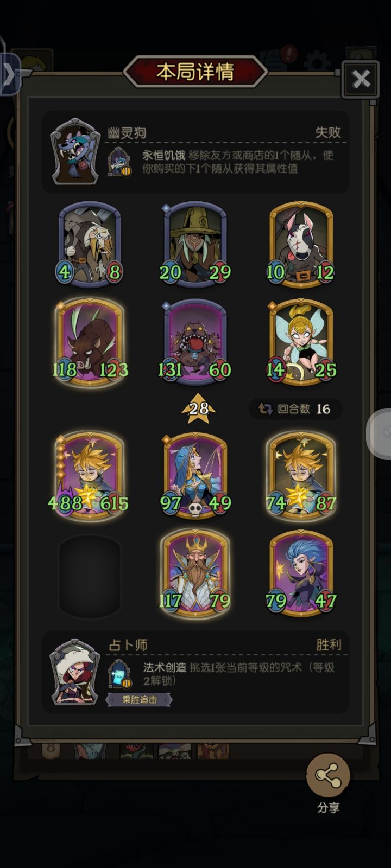Close the 本局详情 panel
This screenshot has height=868, width=391.
361,79
